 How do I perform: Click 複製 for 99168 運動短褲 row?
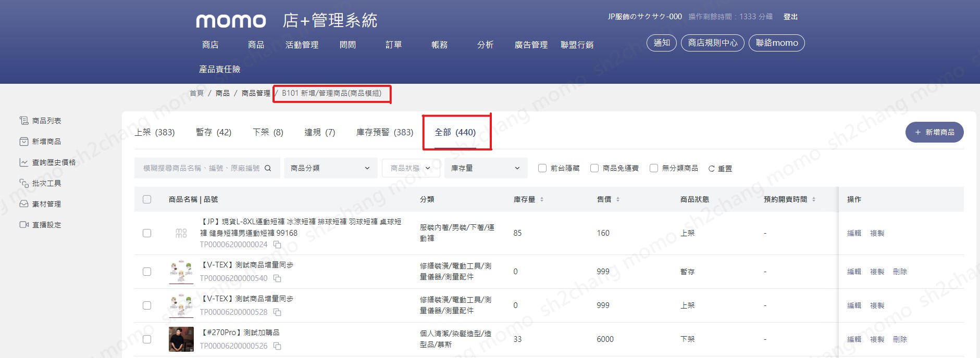pos(877,233)
